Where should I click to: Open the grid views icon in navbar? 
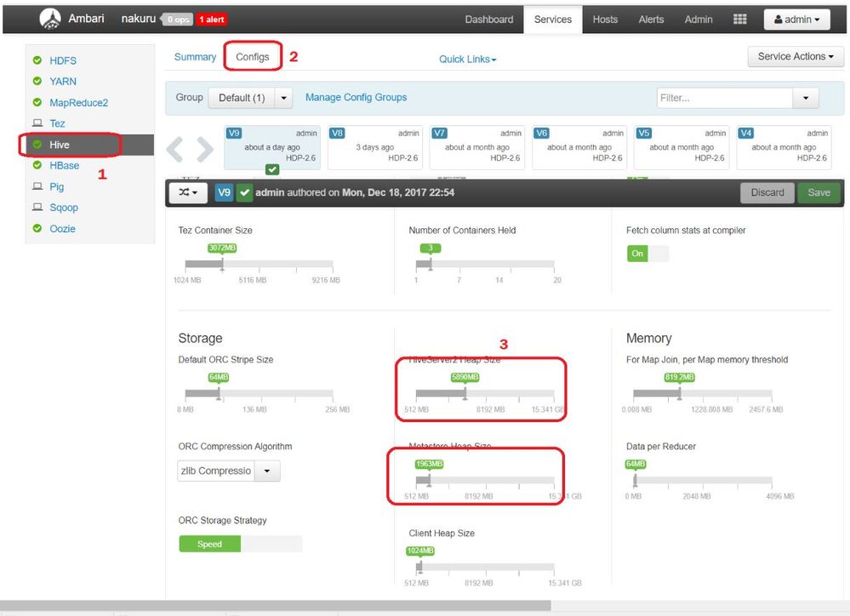(x=740, y=19)
